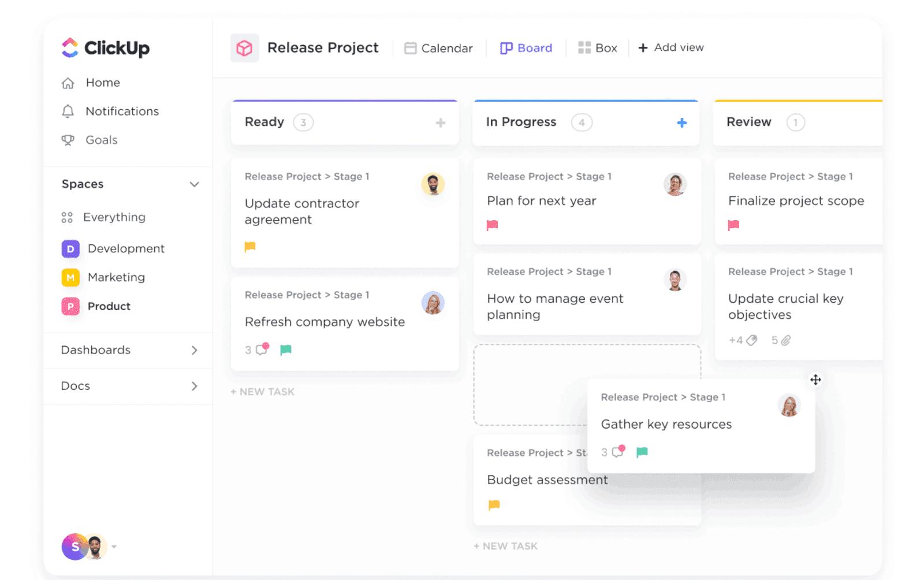Open the ClickUp Home icon
The width and height of the screenshot is (924, 580).
68,83
